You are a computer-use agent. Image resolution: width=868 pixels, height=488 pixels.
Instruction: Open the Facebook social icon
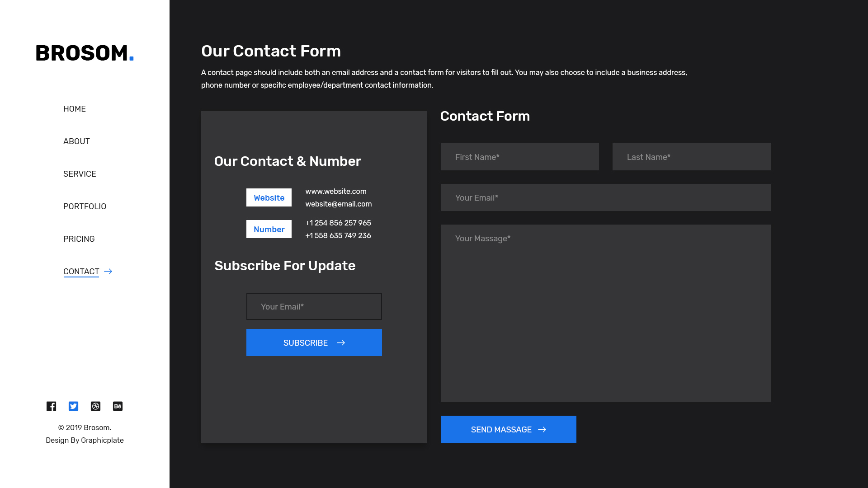click(x=51, y=406)
